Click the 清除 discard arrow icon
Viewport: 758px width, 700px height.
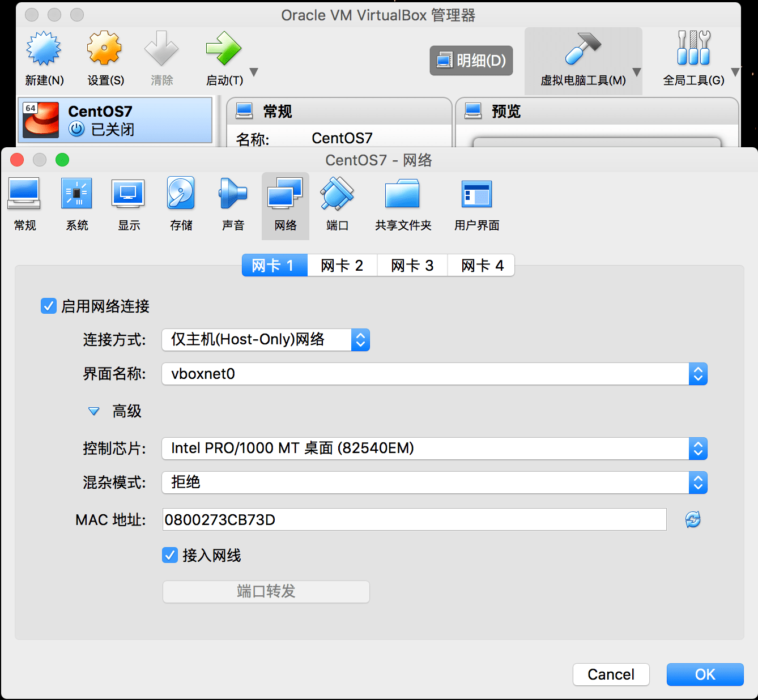click(x=161, y=49)
